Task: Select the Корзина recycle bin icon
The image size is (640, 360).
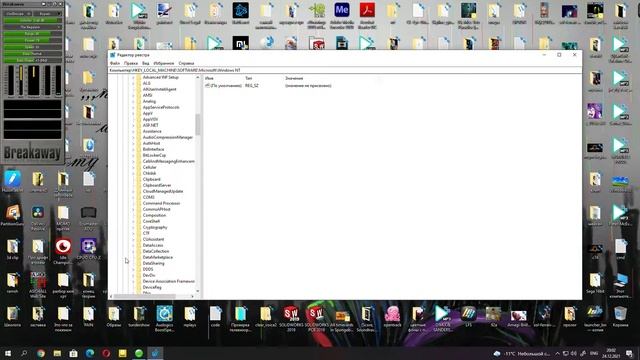Action: [620, 317]
